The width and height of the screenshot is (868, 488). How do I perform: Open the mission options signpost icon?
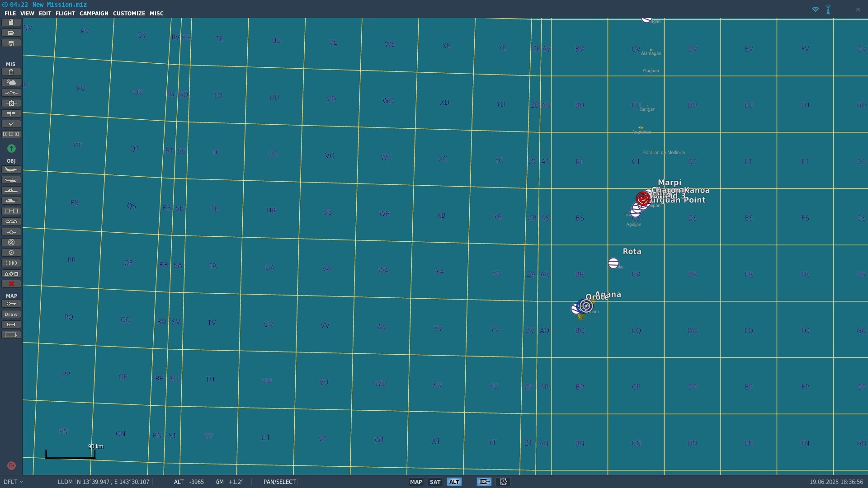click(x=11, y=113)
